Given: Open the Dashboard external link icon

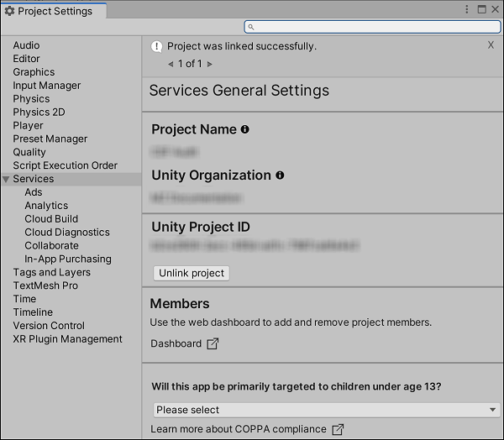Looking at the screenshot, I should tap(213, 343).
